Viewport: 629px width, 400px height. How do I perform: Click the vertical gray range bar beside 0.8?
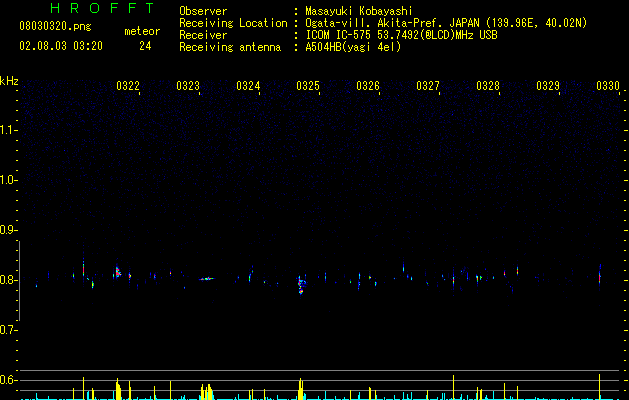point(19,281)
